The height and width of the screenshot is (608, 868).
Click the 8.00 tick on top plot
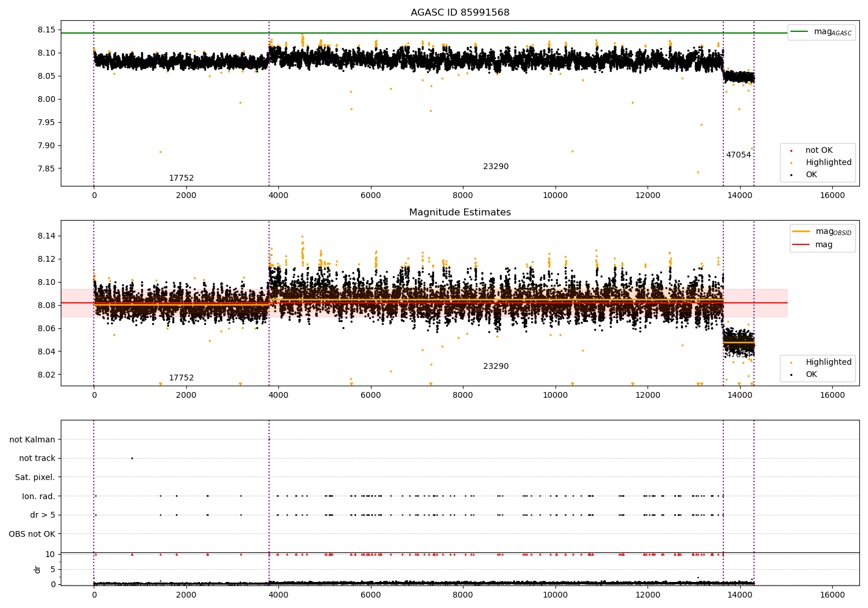46,99
